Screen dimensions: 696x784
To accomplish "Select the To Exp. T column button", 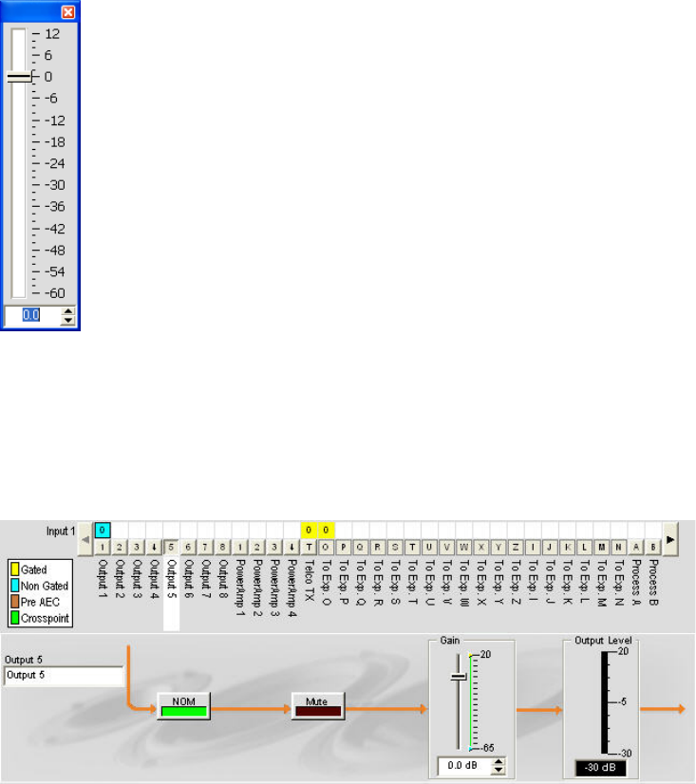I will [x=412, y=547].
